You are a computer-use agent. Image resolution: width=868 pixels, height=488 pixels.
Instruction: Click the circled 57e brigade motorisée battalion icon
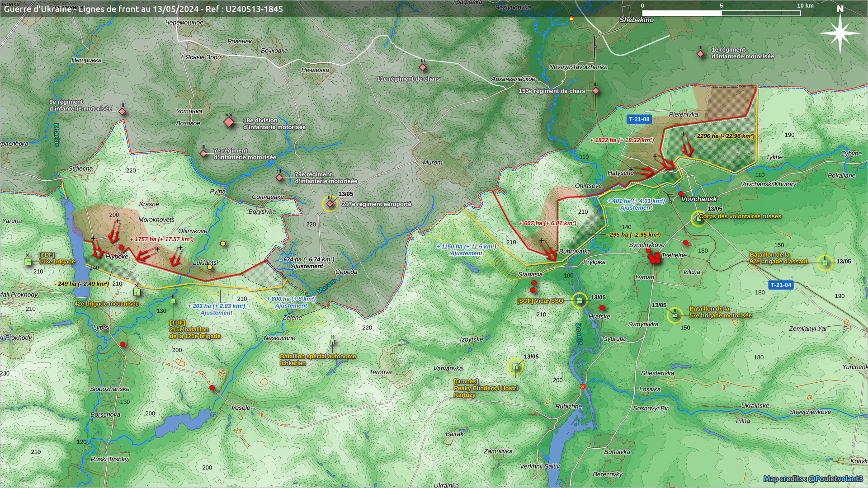click(675, 315)
